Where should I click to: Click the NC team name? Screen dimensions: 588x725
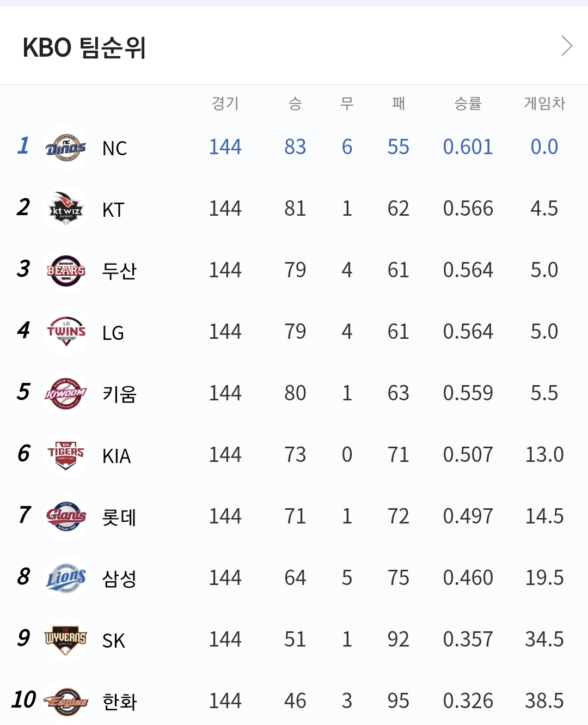click(114, 148)
